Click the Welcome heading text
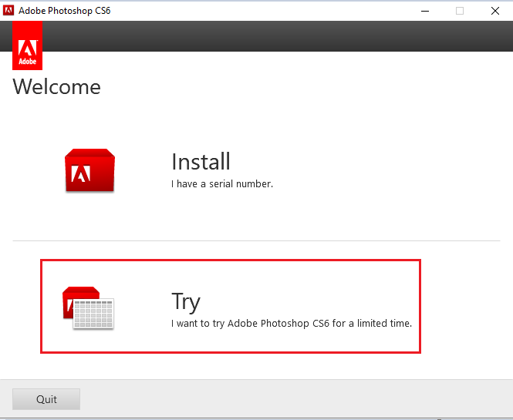Image resolution: width=513 pixels, height=420 pixels. point(56,87)
